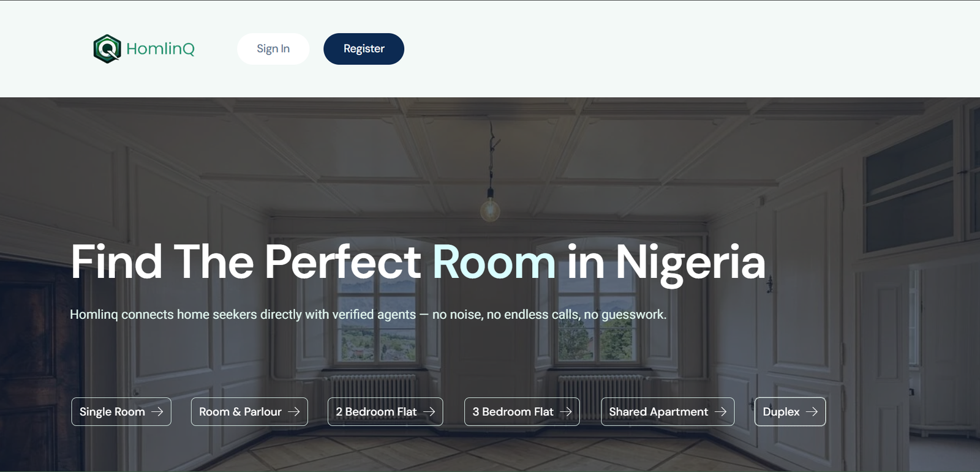Screen dimensions: 980x472
Task: Select the Duplex category
Action: point(790,412)
